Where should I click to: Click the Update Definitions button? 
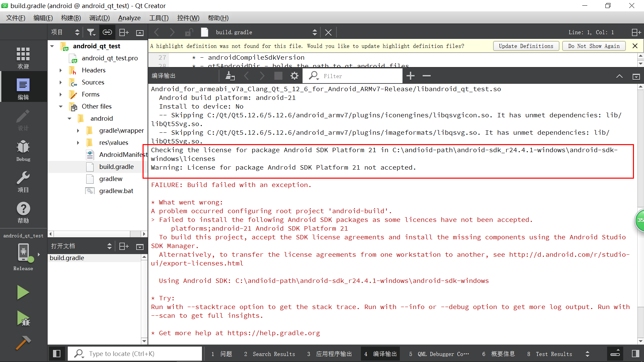click(526, 46)
